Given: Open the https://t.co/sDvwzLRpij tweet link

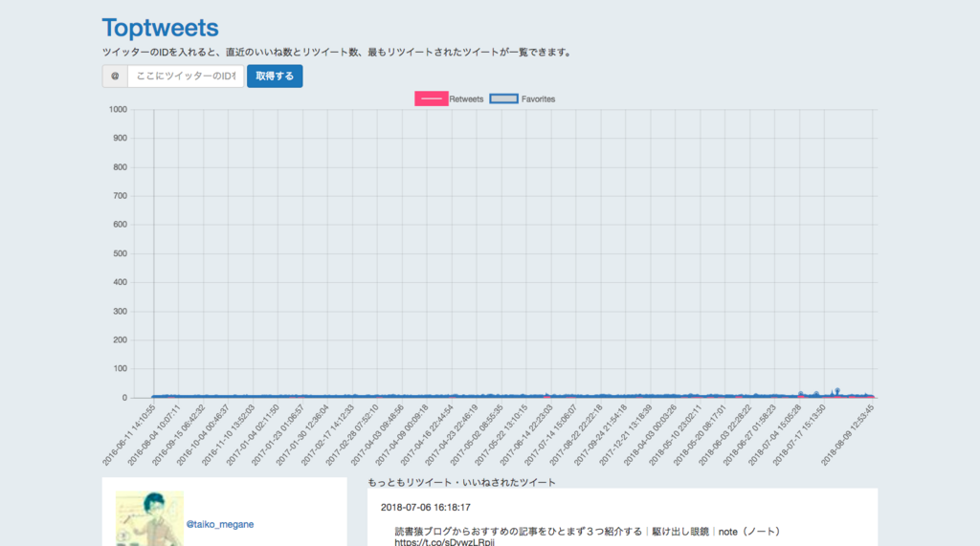Looking at the screenshot, I should [444, 541].
